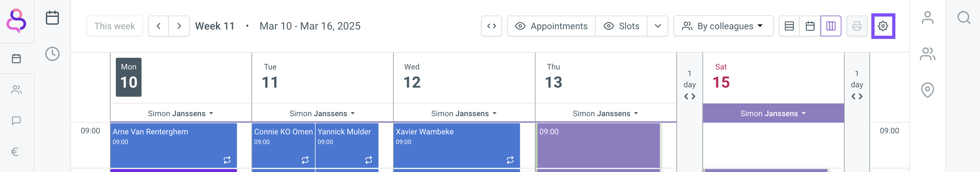Screen dimensions: 980x172
Task: Click the clock history icon
Action: pos(52,54)
